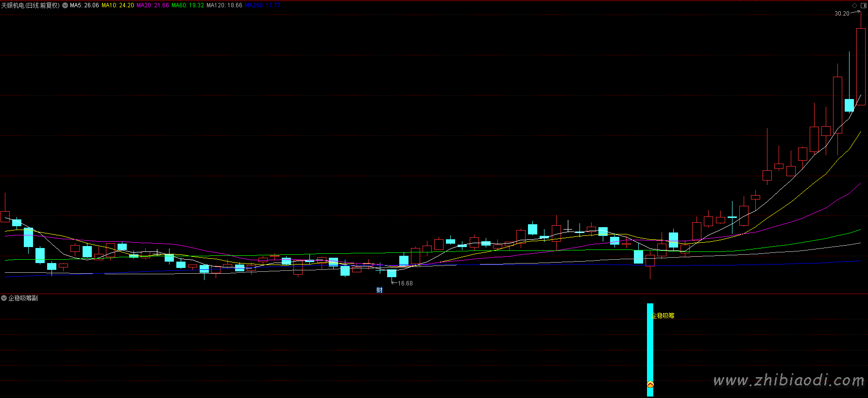The image size is (868, 398).
Task: Click the diamond icon at top right
Action: tap(855, 5)
